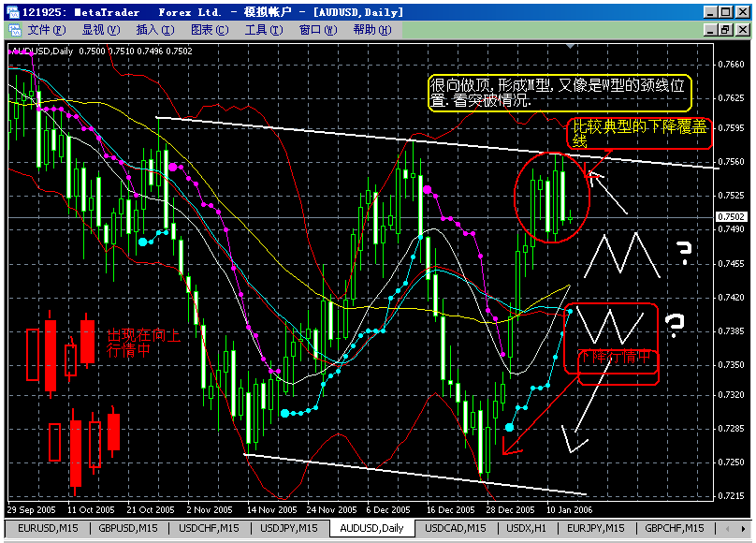The height and width of the screenshot is (543, 756).
Task: Open the 图表(C) chart menu
Action: coord(210,30)
